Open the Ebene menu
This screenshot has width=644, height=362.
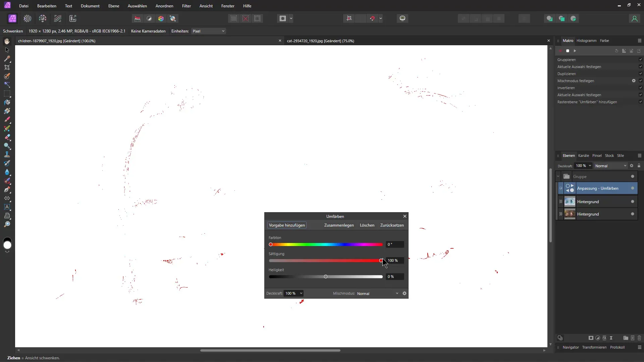114,6
